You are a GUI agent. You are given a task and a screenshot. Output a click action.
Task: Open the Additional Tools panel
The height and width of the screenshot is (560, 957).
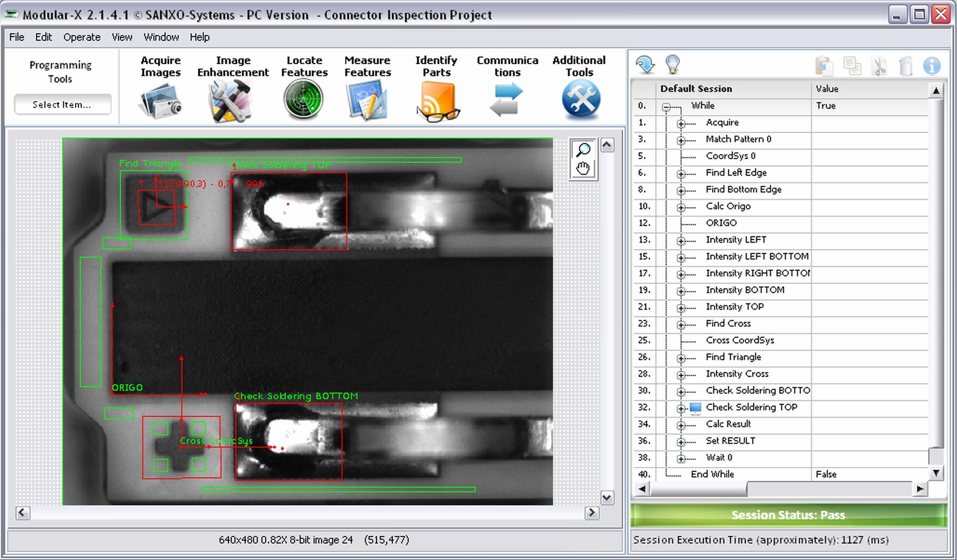[580, 99]
